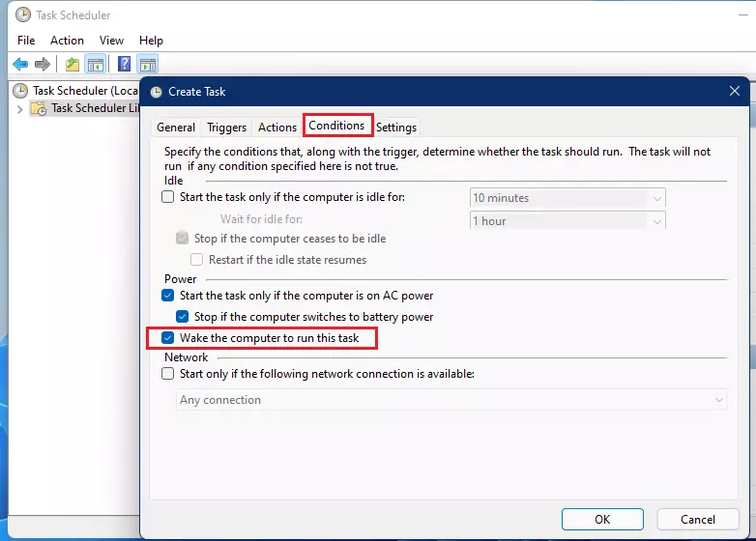This screenshot has height=541, width=756.
Task: Click the Task Scheduler clock icon in title bar
Action: 22,14
